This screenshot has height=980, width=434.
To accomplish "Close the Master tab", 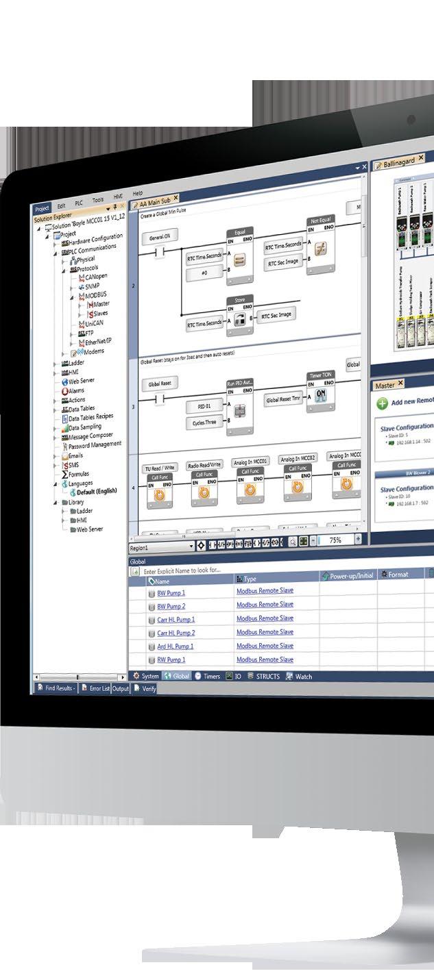I will pyautogui.click(x=400, y=384).
